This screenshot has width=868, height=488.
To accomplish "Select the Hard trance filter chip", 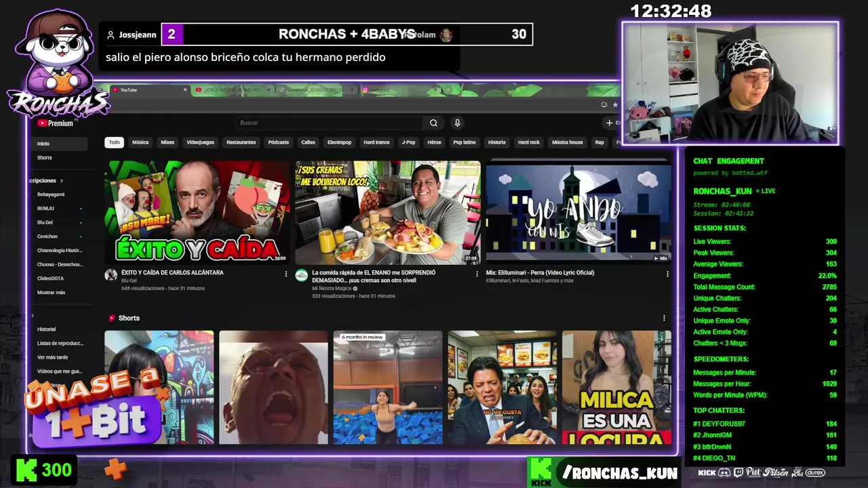I will [376, 142].
